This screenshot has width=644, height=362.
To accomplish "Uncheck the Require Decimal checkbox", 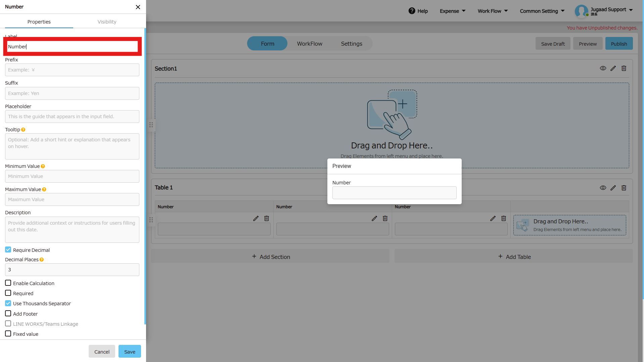I will 8,250.
